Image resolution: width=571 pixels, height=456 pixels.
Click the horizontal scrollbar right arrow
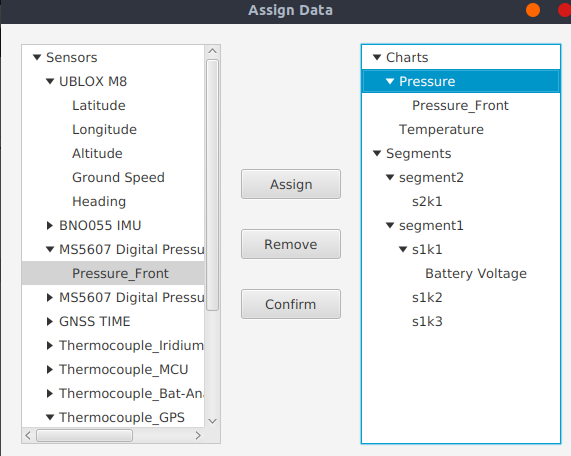(198, 435)
